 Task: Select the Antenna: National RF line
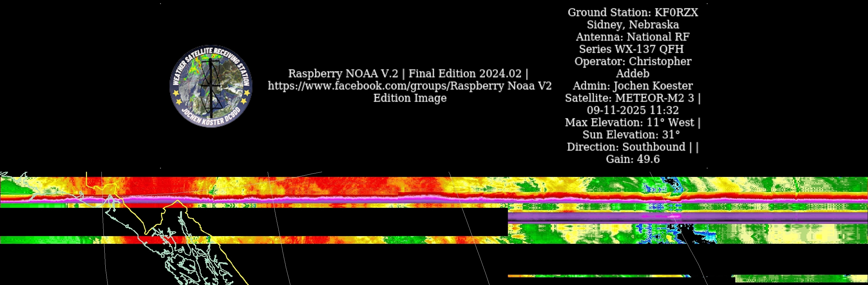(633, 37)
